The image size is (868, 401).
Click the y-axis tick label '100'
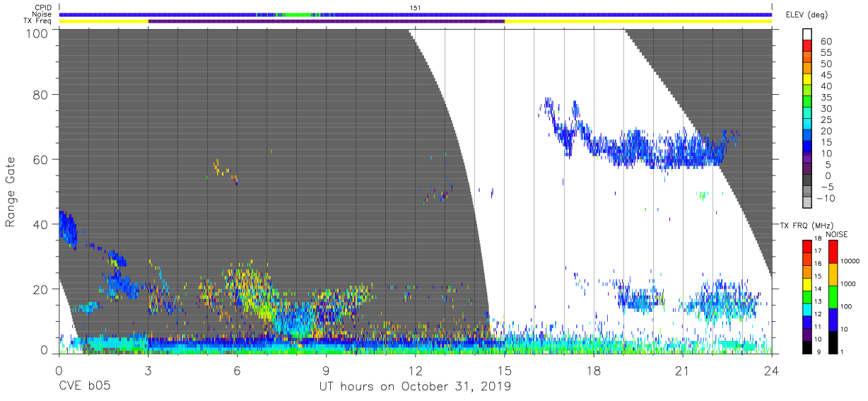(37, 33)
